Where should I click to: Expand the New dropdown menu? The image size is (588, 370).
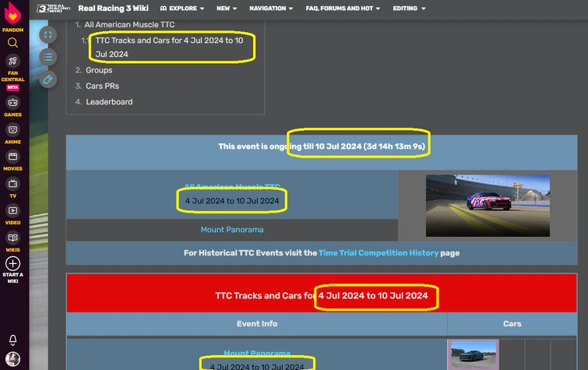227,9
